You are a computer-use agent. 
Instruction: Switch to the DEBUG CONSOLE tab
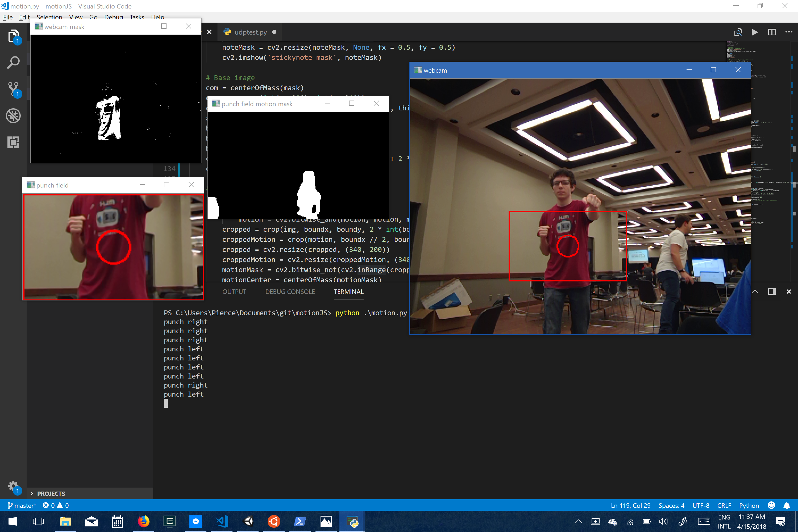(x=290, y=292)
